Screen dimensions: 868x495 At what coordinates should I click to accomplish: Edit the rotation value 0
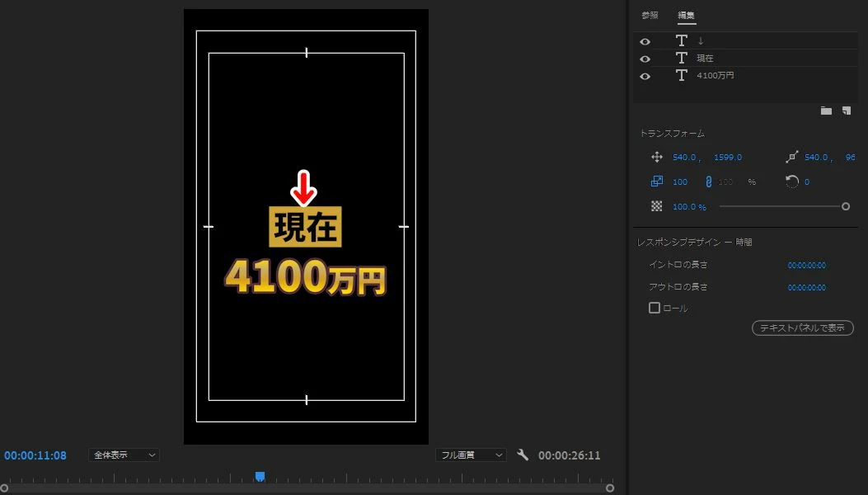pyautogui.click(x=806, y=181)
